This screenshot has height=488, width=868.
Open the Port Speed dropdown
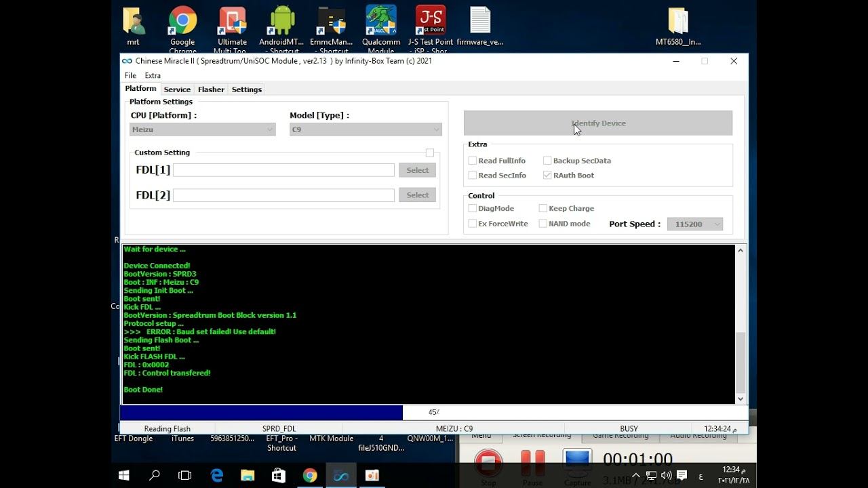point(695,224)
